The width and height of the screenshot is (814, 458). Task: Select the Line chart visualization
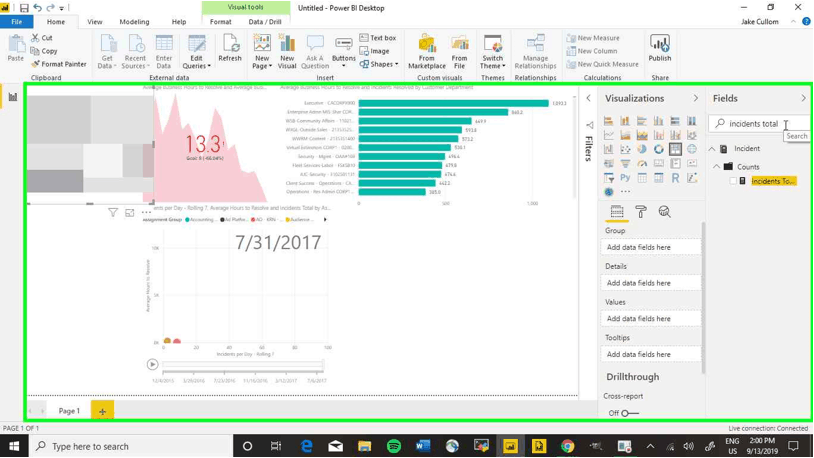608,135
